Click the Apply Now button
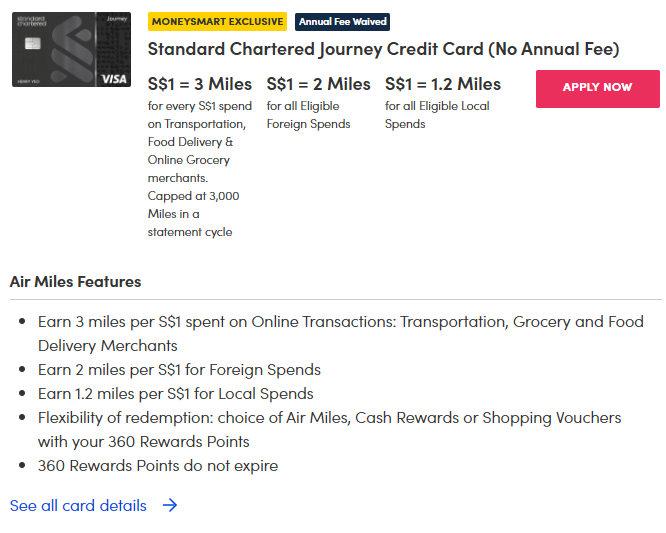Screen dimensions: 666x533 tap(597, 88)
